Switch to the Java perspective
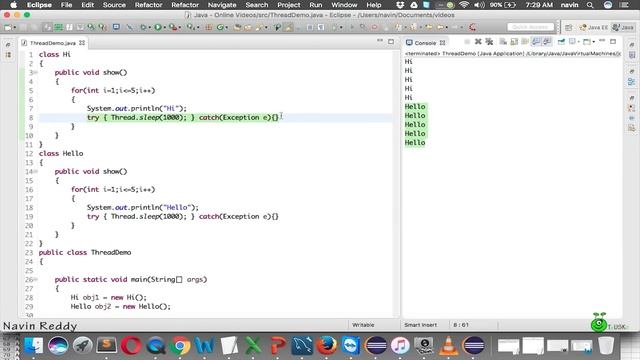The height and width of the screenshot is (360, 640). coord(622,27)
